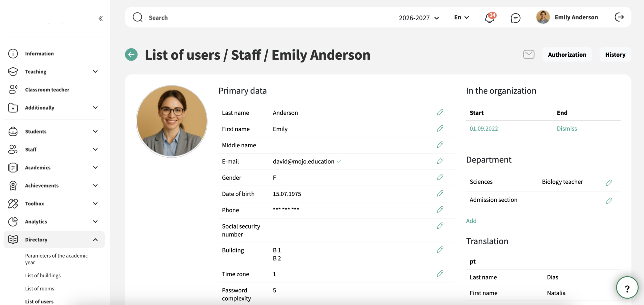
Task: Edit the Date of birth pencil
Action: pos(440,193)
